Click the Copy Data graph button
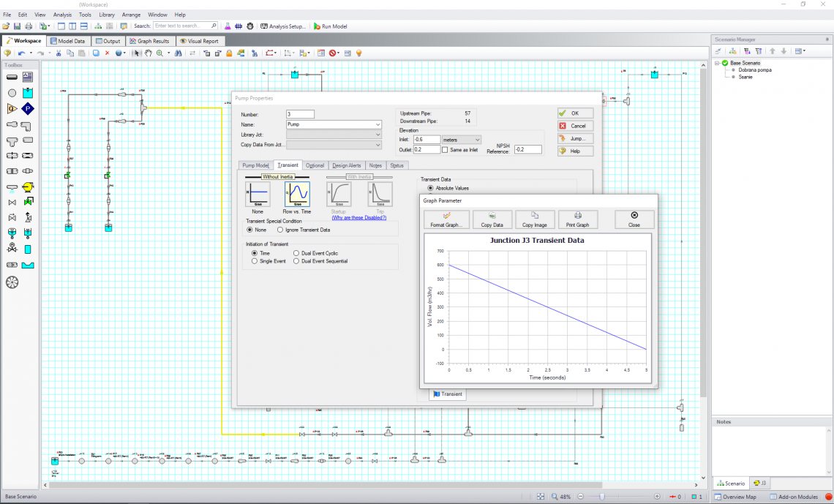Image resolution: width=834 pixels, height=504 pixels. pos(492,219)
